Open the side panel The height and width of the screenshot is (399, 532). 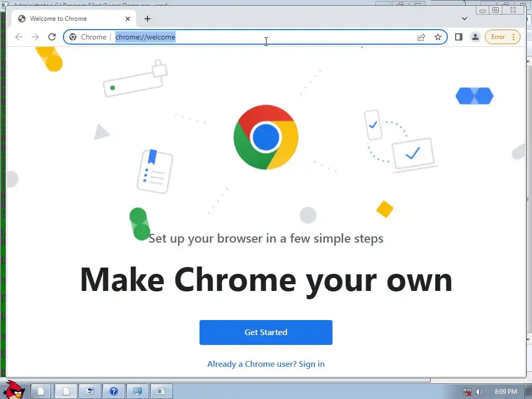point(459,37)
